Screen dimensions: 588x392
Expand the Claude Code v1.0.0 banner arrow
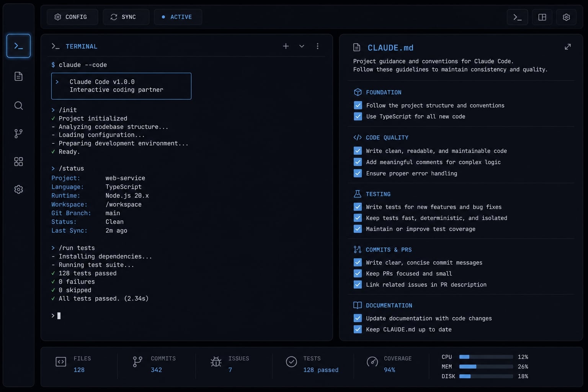(57, 82)
